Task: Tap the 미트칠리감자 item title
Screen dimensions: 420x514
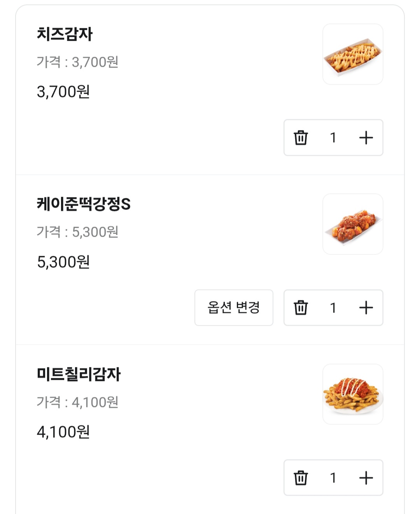Action: coord(79,374)
